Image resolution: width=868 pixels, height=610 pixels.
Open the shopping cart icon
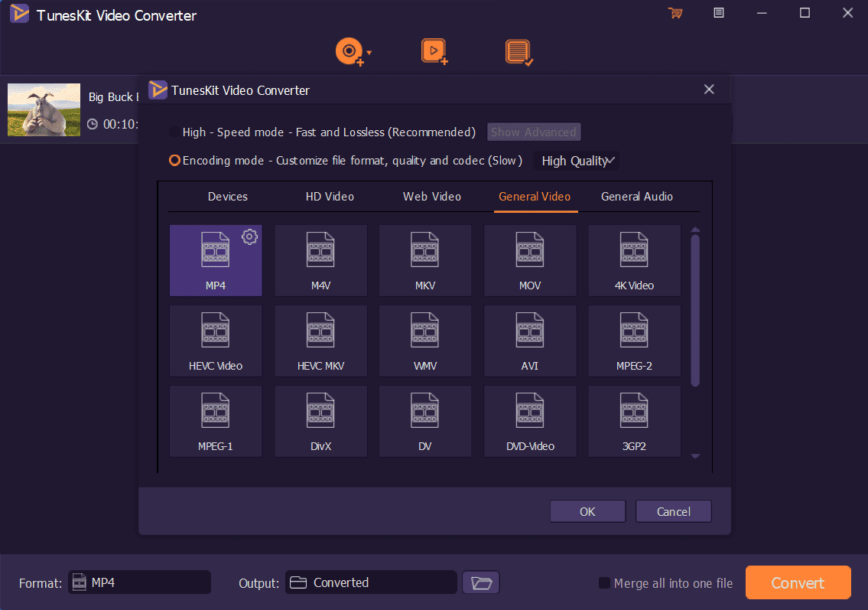point(675,13)
